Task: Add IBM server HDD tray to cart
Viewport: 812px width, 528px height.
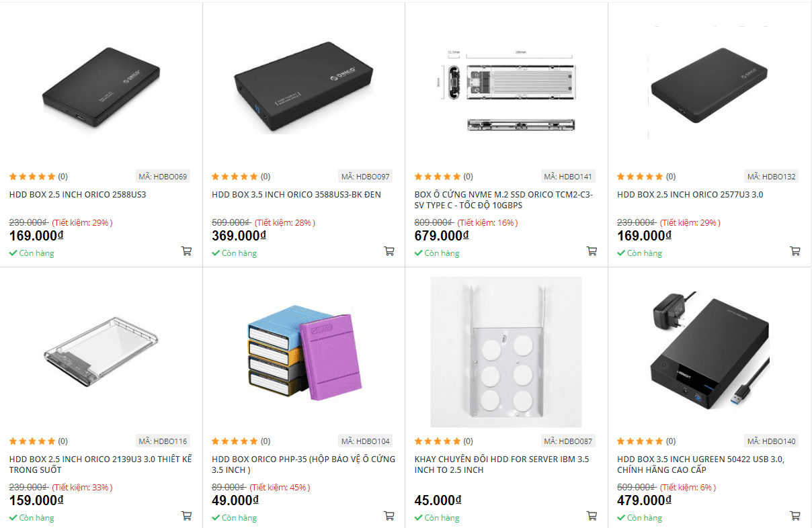Action: pos(592,516)
